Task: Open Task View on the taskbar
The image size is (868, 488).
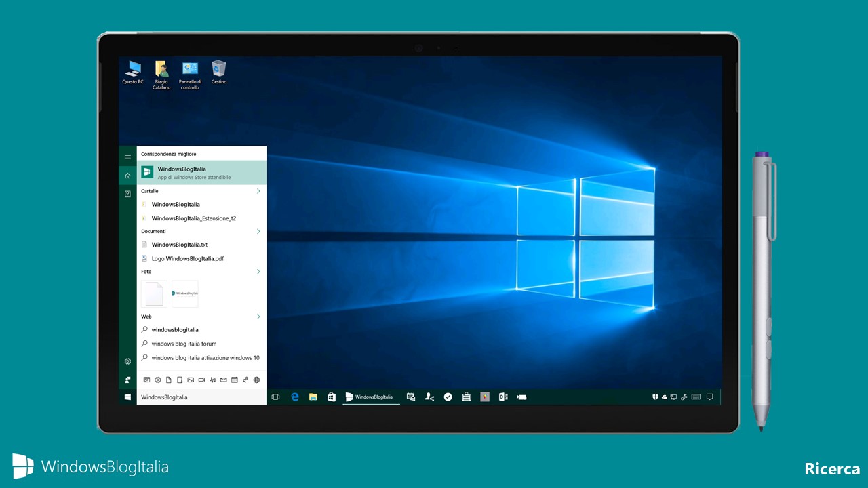Action: (x=275, y=397)
